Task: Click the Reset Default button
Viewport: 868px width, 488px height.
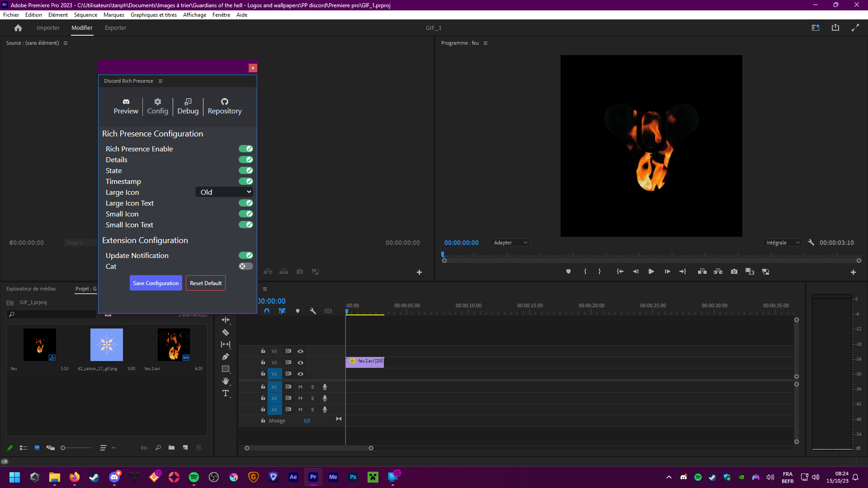Action: point(206,283)
